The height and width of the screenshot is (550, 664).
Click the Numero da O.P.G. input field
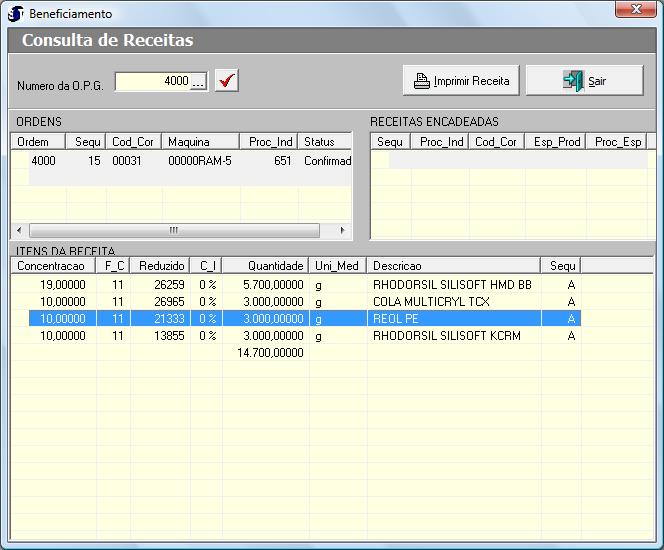152,82
